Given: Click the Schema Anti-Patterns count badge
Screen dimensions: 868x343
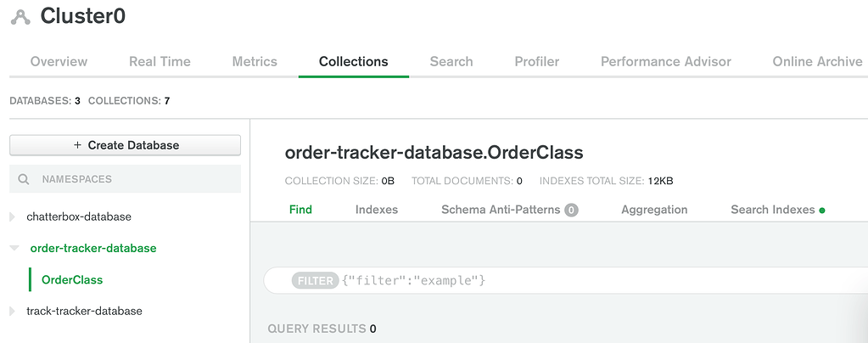Looking at the screenshot, I should pos(571,210).
